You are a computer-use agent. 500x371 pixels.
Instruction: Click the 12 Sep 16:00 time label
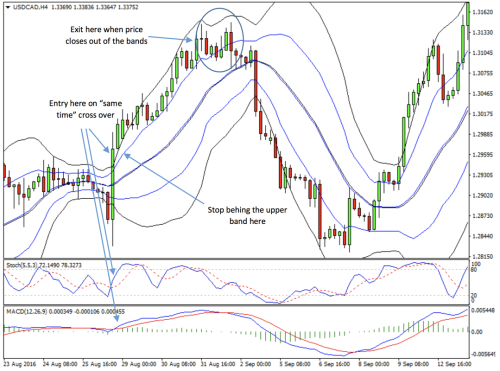coord(455,364)
